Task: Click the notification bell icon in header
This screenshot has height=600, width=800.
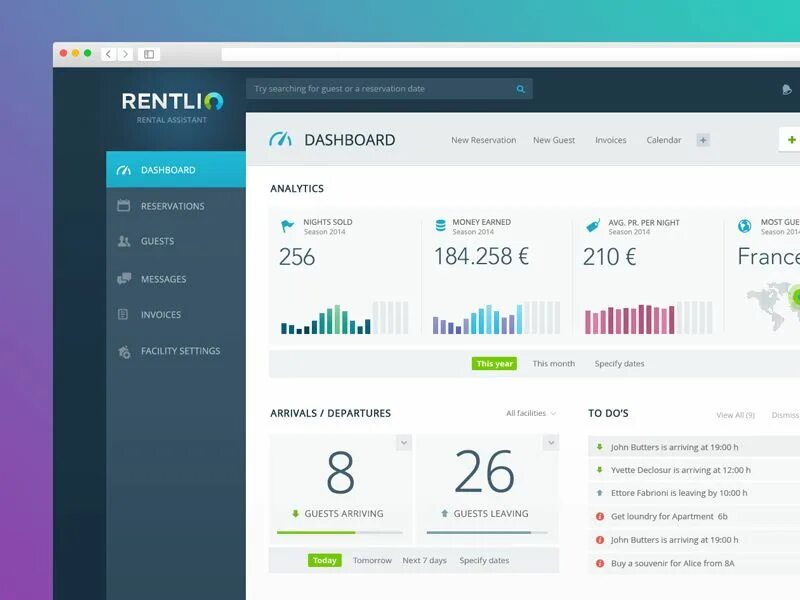Action: pos(787,90)
